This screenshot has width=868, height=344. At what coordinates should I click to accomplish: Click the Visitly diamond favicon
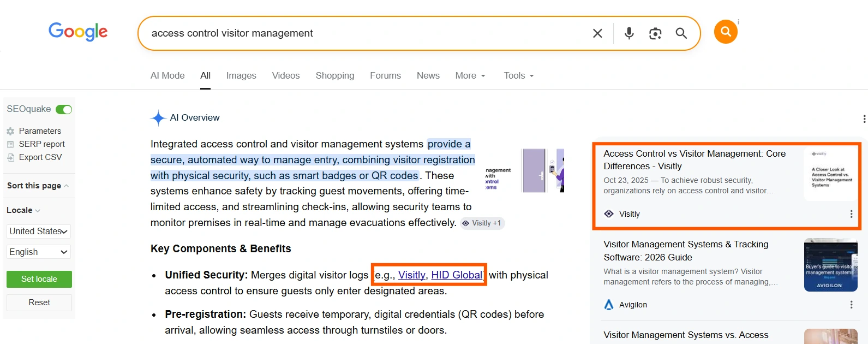click(609, 213)
